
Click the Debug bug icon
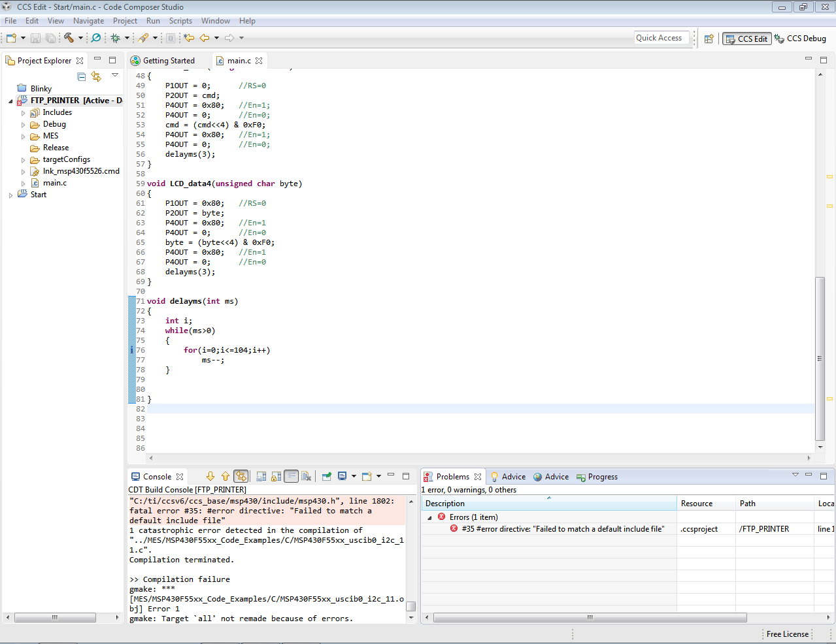tap(115, 38)
